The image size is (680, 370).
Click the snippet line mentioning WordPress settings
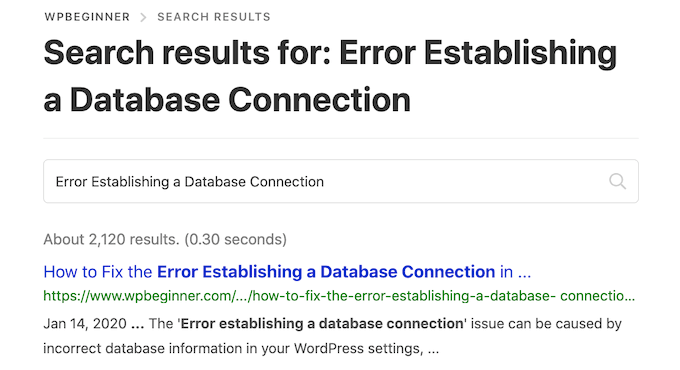[241, 348]
